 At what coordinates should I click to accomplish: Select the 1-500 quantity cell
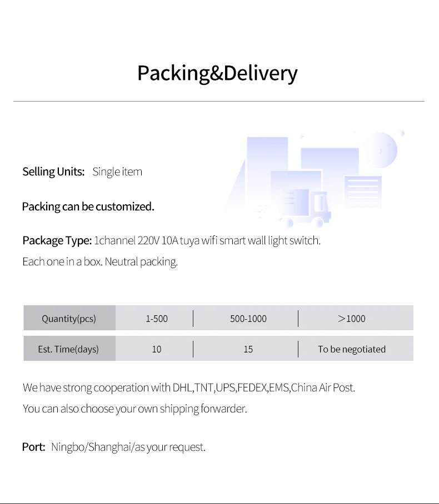(x=157, y=319)
